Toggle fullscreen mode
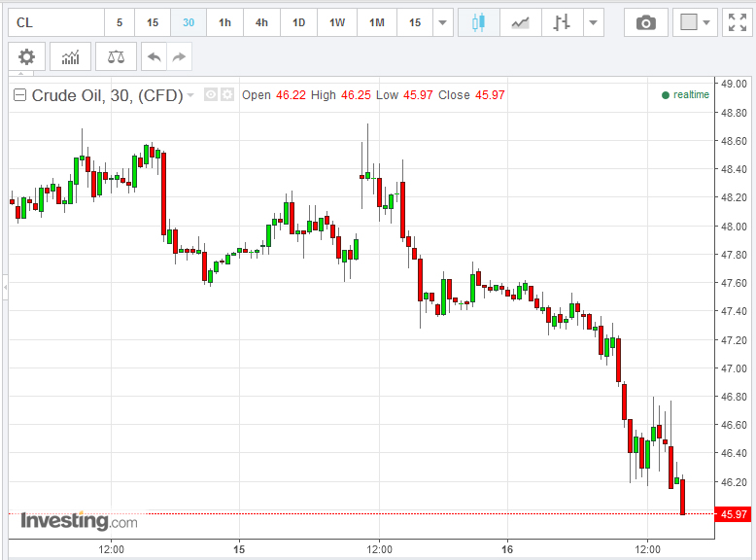Viewport: 756px width, 560px height. coord(738,22)
